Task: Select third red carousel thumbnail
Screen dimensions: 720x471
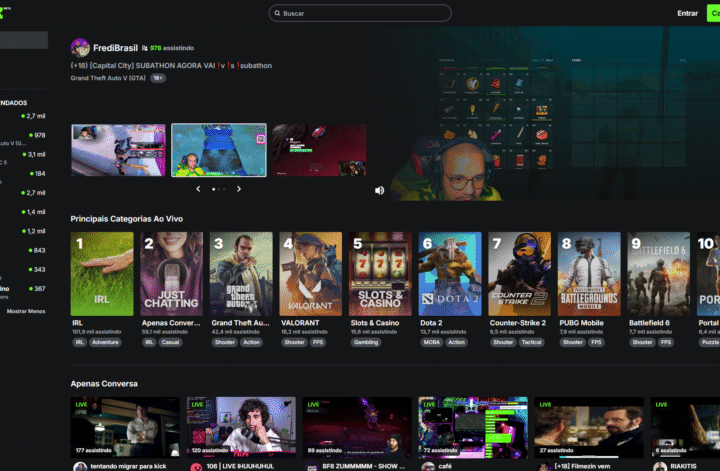Action: 320,150
